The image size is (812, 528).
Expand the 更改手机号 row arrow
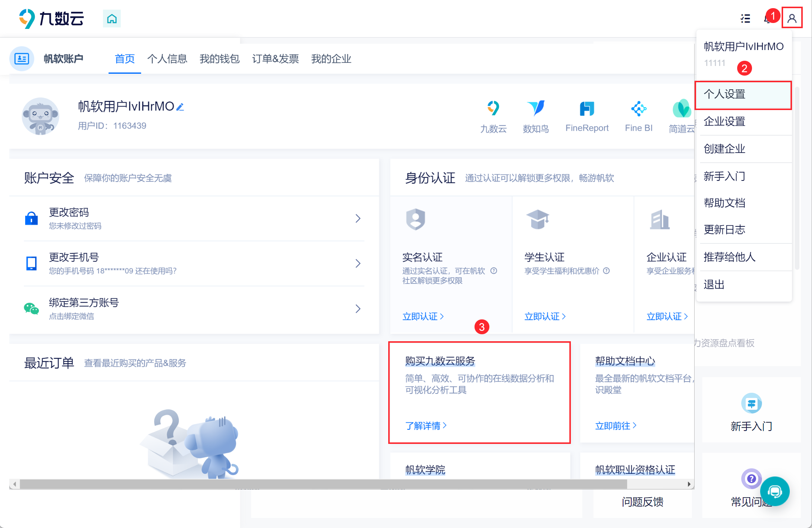pyautogui.click(x=358, y=263)
